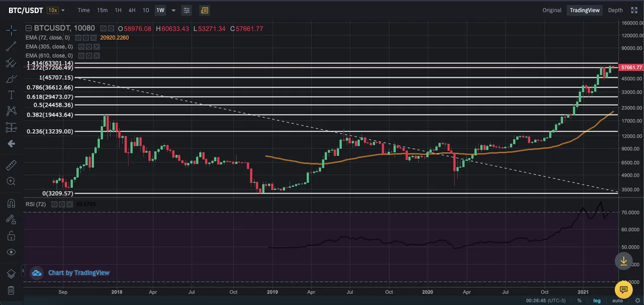Toggle BTCUSDT series visibility eye
The width and height of the screenshot is (644, 305).
pos(103,29)
